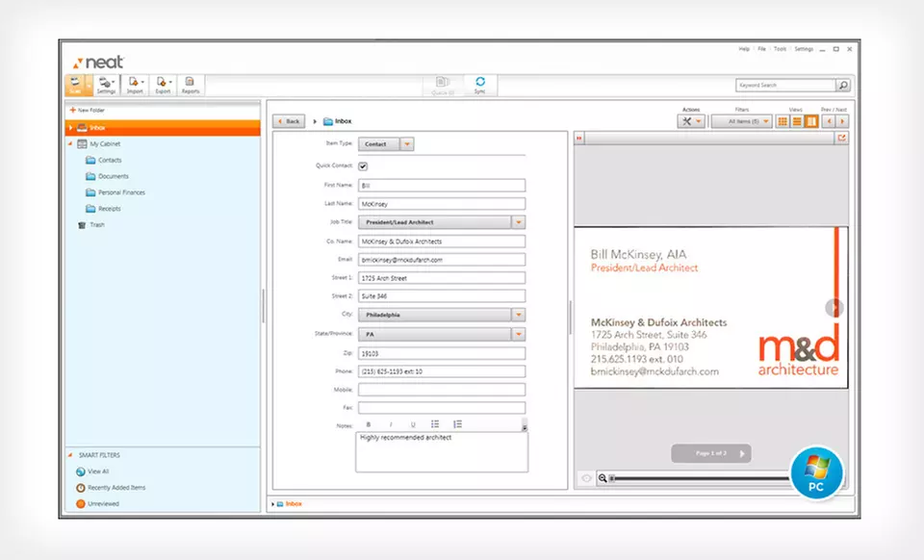Open the Help menu
This screenshot has height=560, width=924.
pos(744,49)
